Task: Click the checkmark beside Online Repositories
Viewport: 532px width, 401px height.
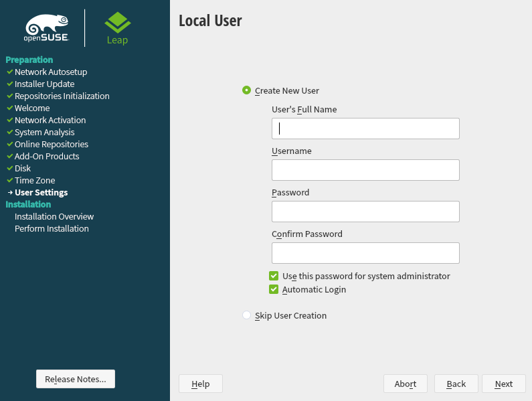Action: tap(9, 144)
